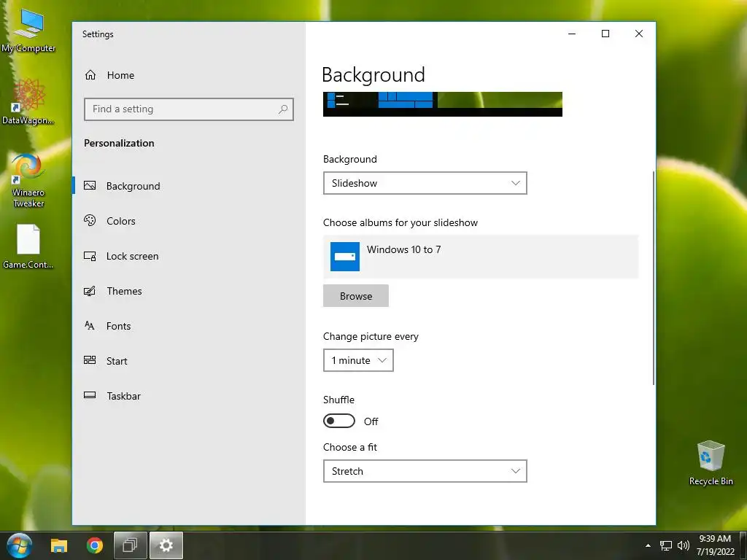Click the network tray icon
This screenshot has width=747, height=560.
(x=666, y=545)
